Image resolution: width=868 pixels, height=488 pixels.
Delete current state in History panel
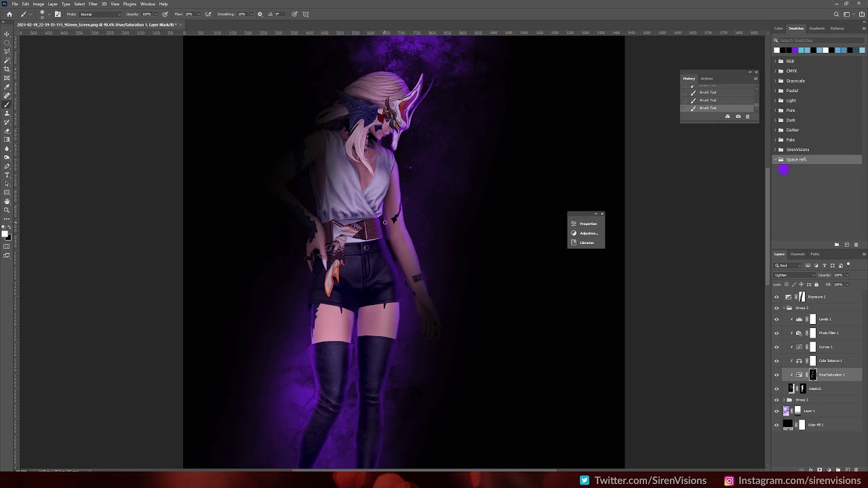[748, 117]
